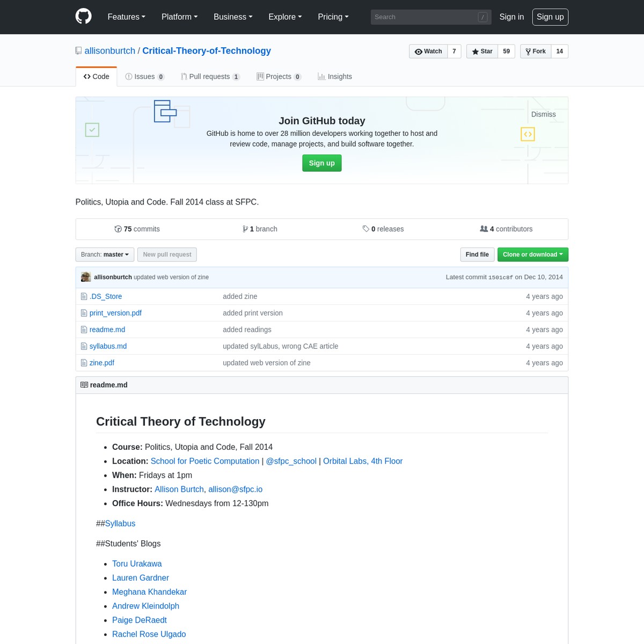The width and height of the screenshot is (644, 644).
Task: Click allisonburtch's avatar in the commit bar
Action: [x=86, y=277]
